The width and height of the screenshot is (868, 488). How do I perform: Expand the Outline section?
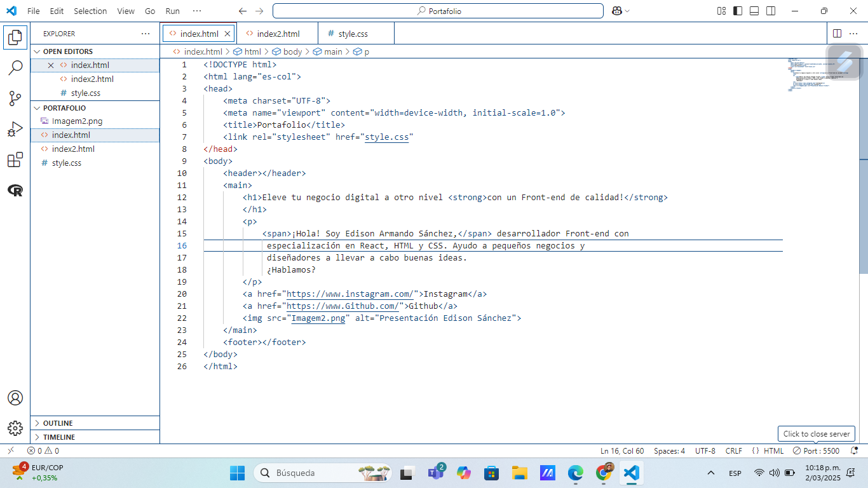coord(58,423)
